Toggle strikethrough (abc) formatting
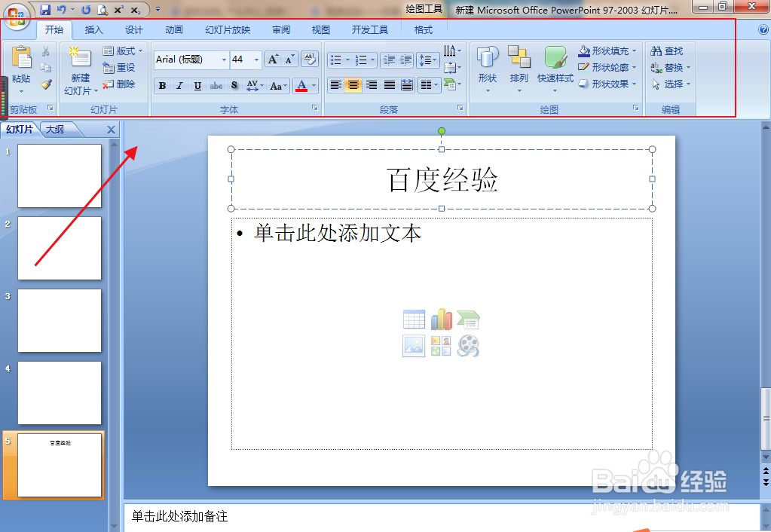The height and width of the screenshot is (532, 771). (216, 86)
